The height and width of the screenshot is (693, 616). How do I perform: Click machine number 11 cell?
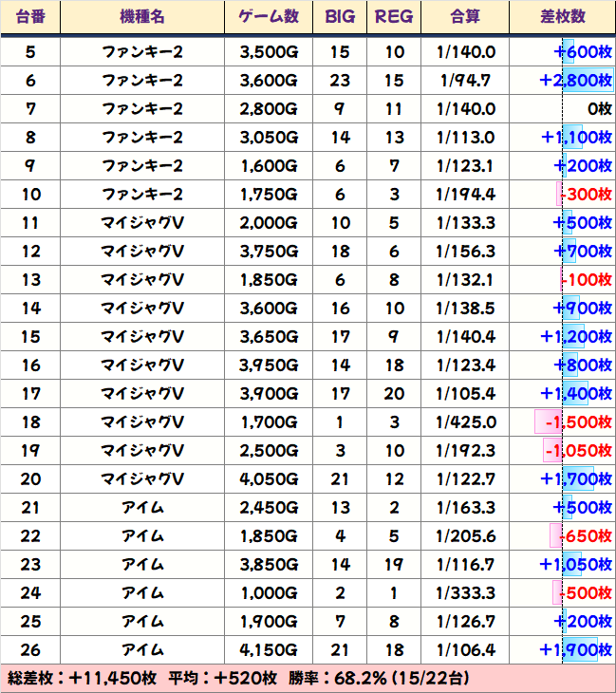pyautogui.click(x=30, y=223)
